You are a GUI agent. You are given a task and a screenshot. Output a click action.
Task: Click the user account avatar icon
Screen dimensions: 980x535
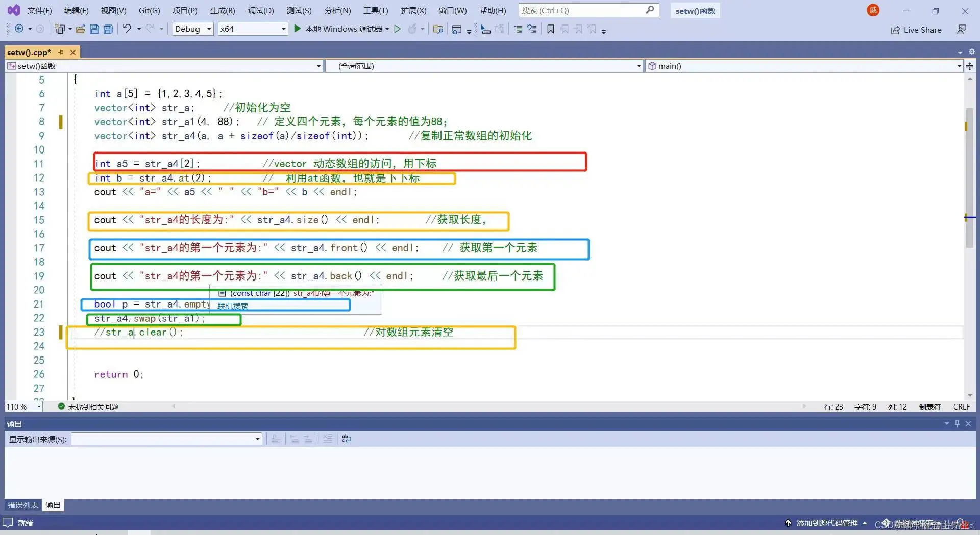(x=873, y=10)
